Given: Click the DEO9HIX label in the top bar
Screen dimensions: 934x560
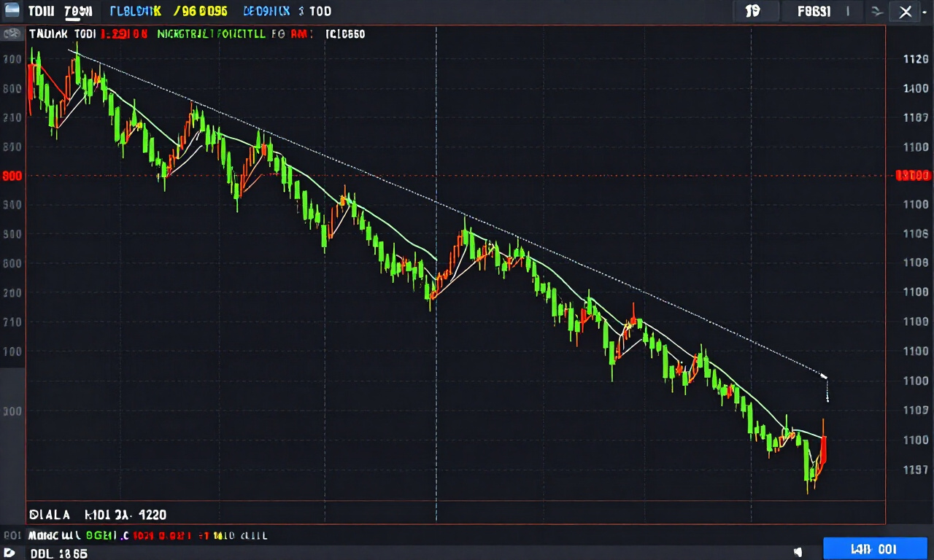Looking at the screenshot, I should point(266,12).
